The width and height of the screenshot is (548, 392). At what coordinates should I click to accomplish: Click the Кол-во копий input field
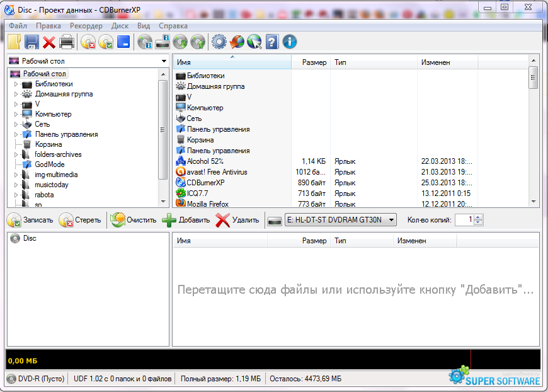tap(464, 220)
